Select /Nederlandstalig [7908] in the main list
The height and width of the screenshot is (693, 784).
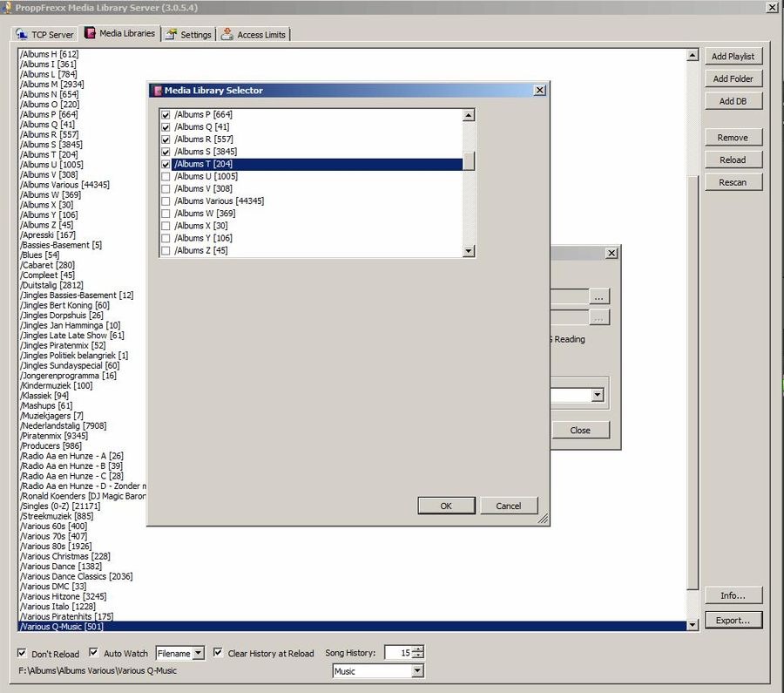tap(64, 425)
